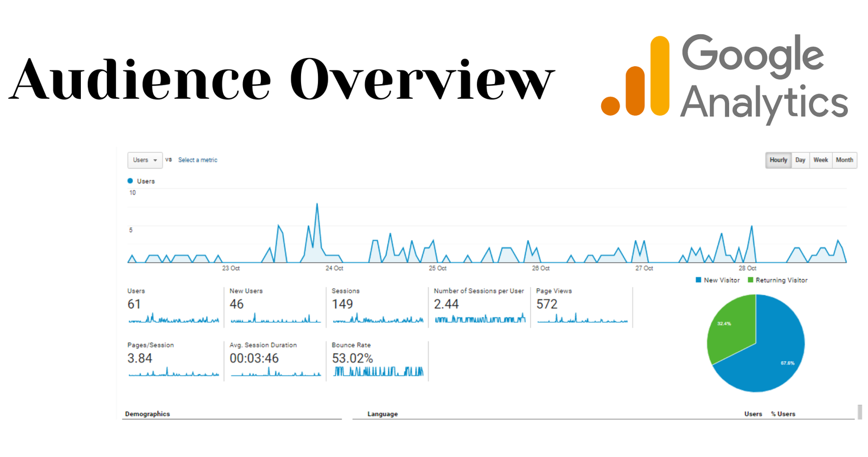
Task: Click the Users column heading in table
Action: (x=753, y=414)
